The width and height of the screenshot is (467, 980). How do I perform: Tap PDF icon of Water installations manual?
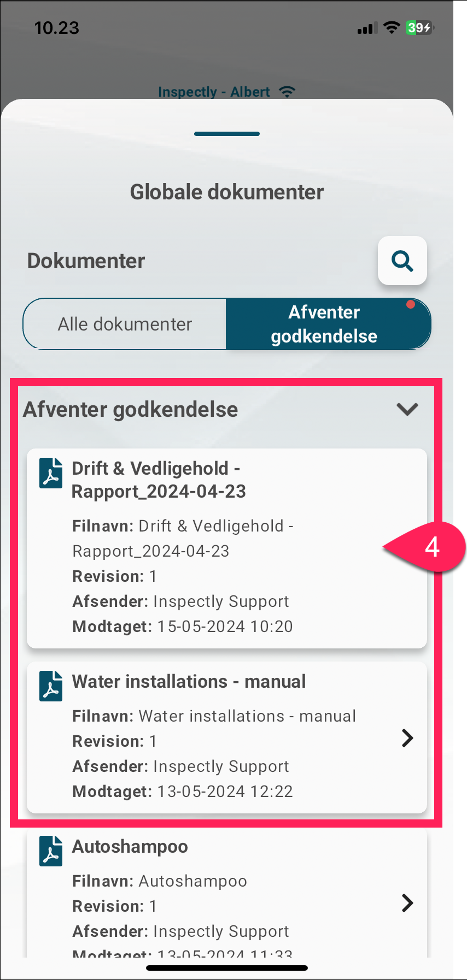pyautogui.click(x=51, y=686)
